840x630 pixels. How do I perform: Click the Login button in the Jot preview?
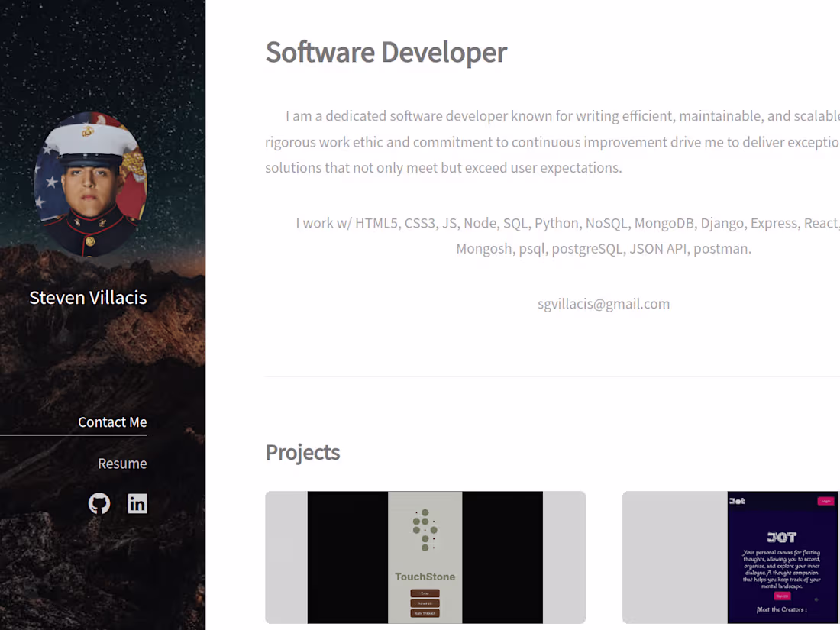(x=826, y=501)
